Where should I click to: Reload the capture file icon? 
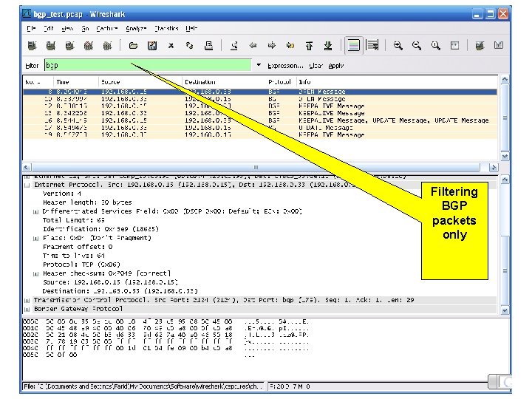coord(190,46)
